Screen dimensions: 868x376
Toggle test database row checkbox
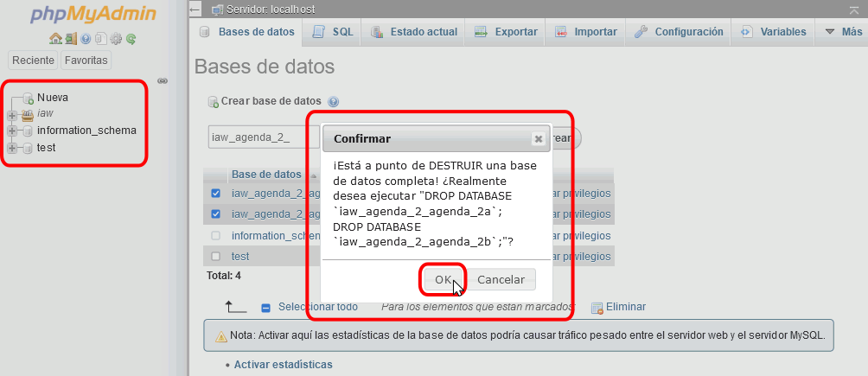pyautogui.click(x=216, y=257)
